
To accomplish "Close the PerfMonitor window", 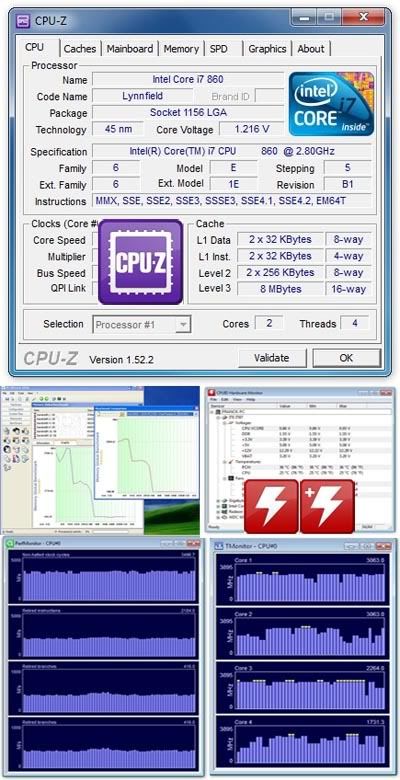I will [x=194, y=543].
